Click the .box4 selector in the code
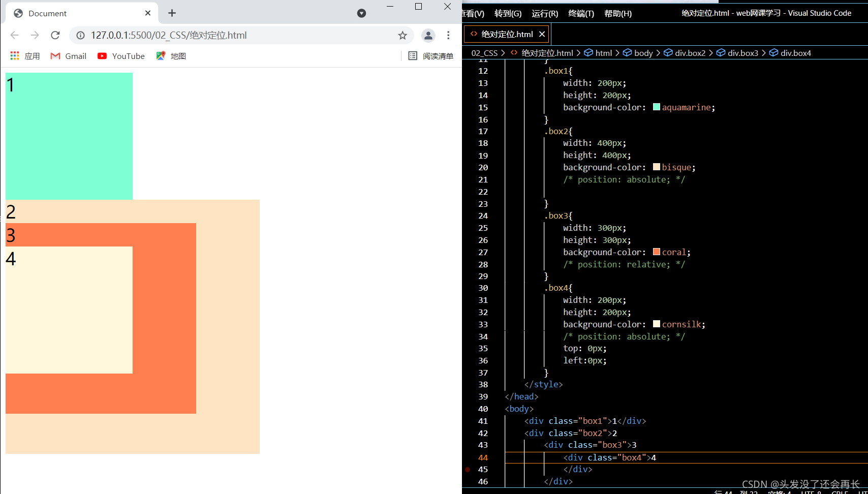The width and height of the screenshot is (868, 494). coord(556,288)
